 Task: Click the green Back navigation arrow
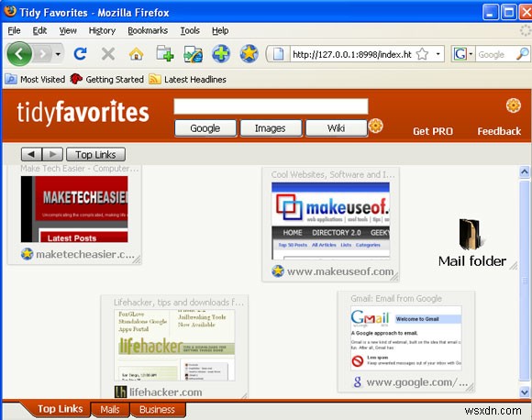coord(19,54)
